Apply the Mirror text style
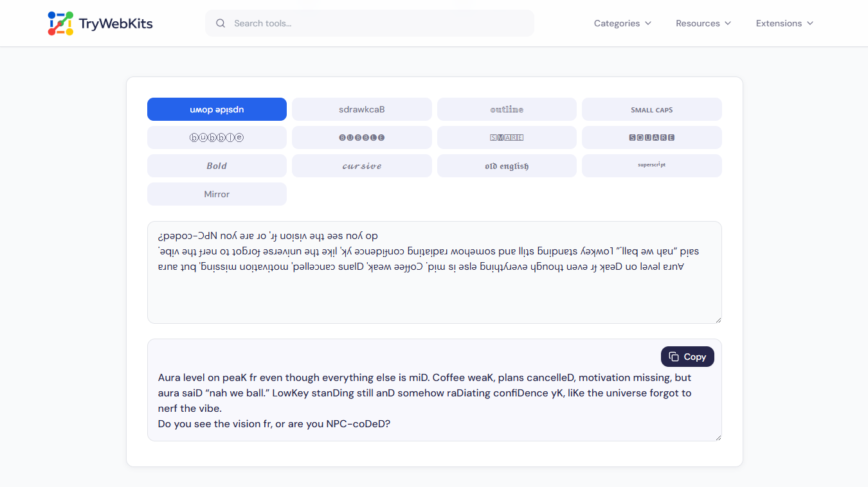This screenshot has width=868, height=487. click(217, 194)
